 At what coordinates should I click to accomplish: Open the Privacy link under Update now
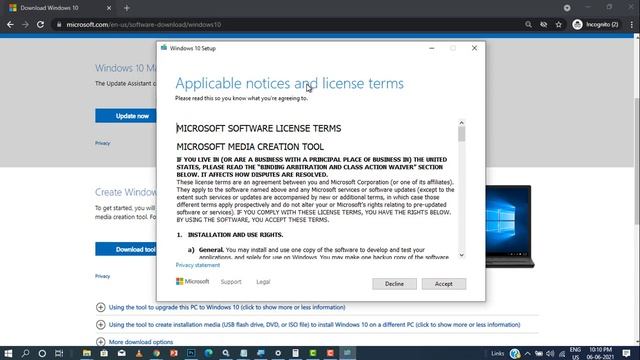click(x=102, y=143)
